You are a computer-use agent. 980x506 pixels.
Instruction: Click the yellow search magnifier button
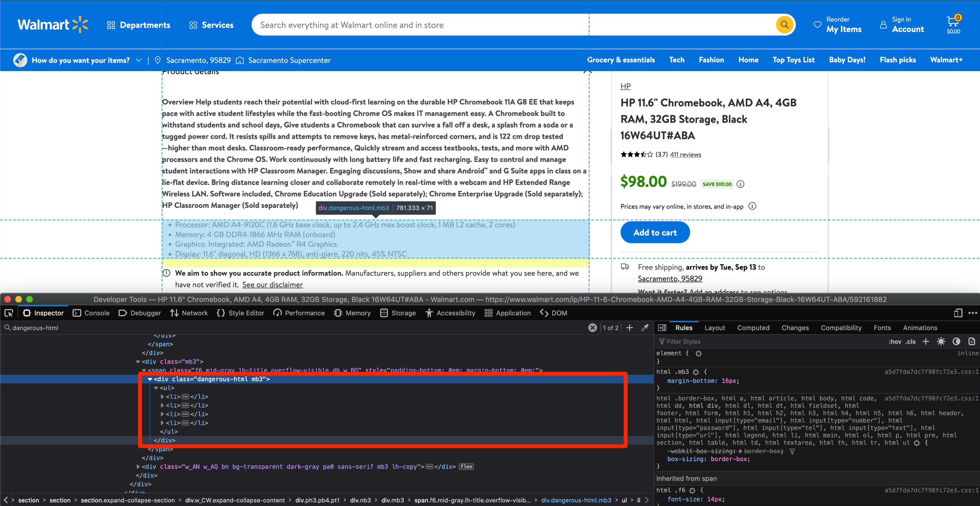coord(785,25)
